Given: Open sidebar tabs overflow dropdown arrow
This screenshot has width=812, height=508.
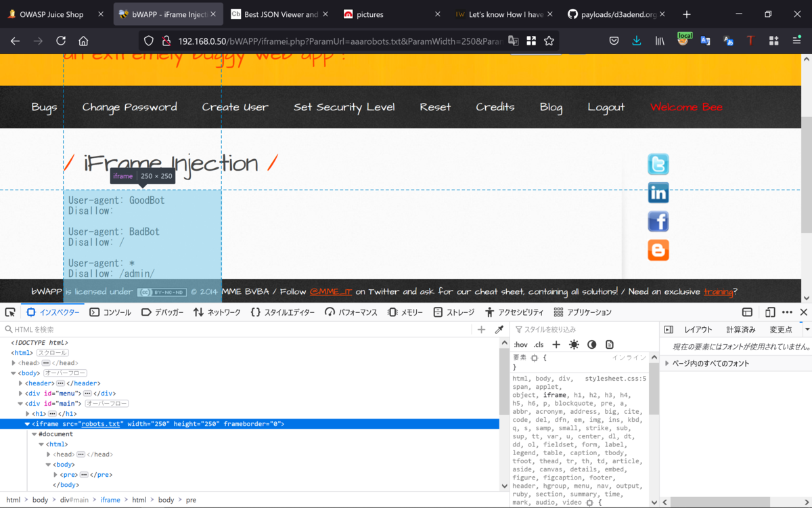Looking at the screenshot, I should coord(807,329).
